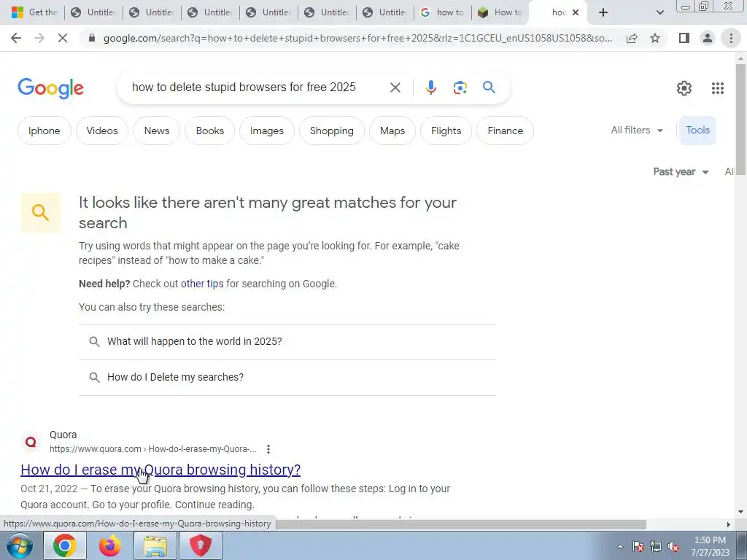Switch to Maps results
The width and height of the screenshot is (747, 560).
pos(392,131)
